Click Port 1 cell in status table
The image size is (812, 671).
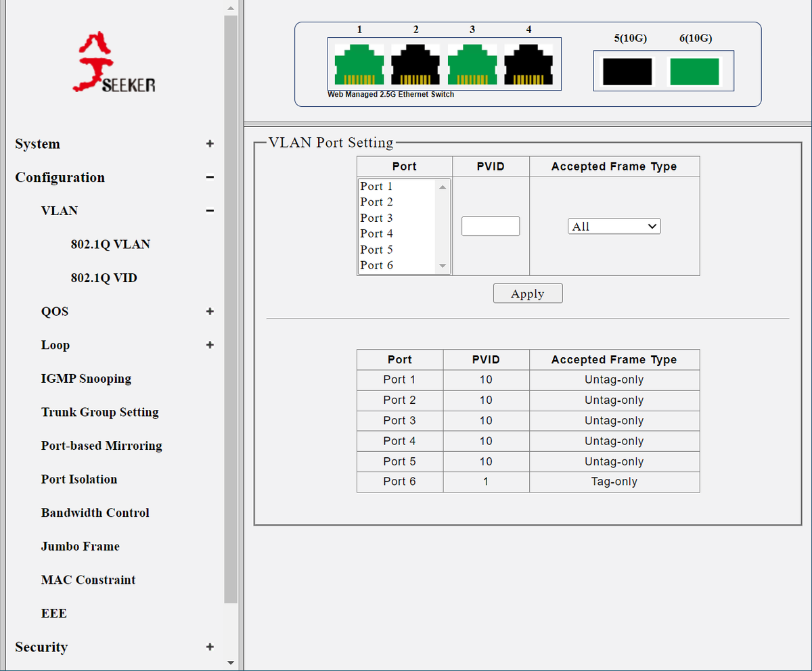click(400, 379)
